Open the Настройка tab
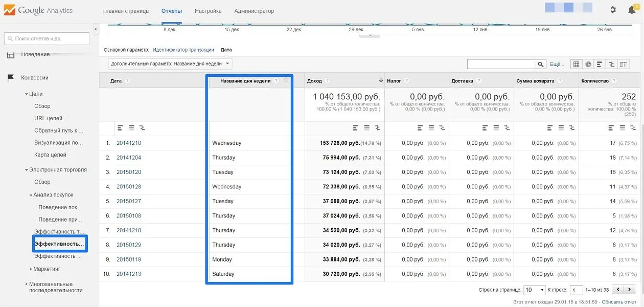This screenshot has height=307, width=644. click(208, 11)
